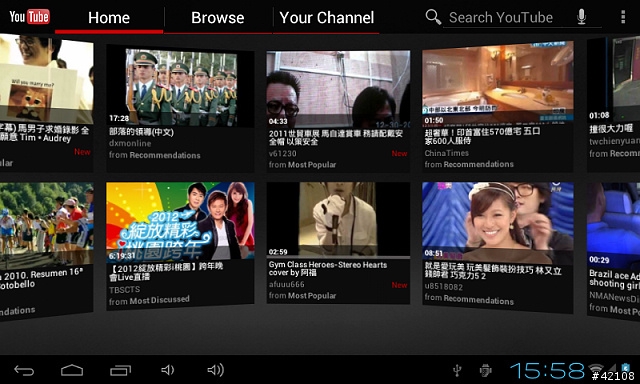The height and width of the screenshot is (384, 640).
Task: Click the 2011 auto show video title
Action: 336,138
